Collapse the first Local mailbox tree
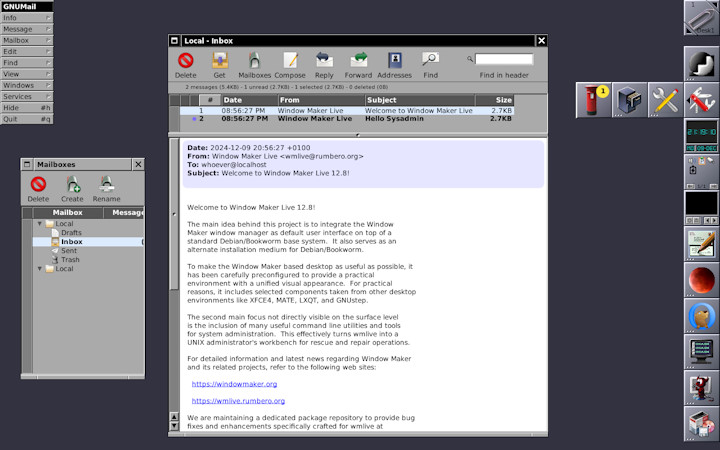The height and width of the screenshot is (450, 720). pos(40,224)
